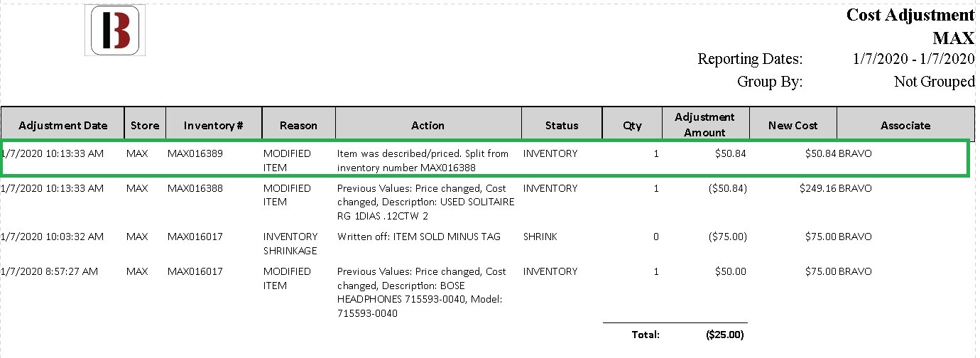Click the B logo icon at top left

(115, 30)
